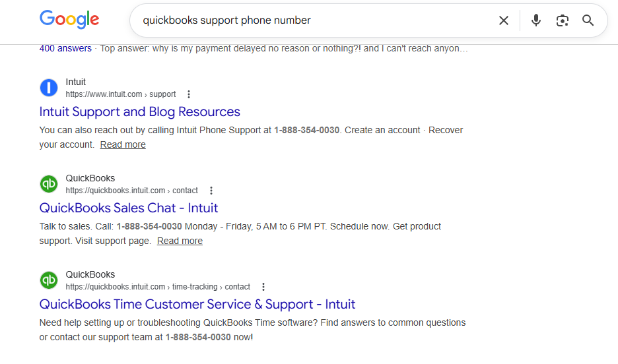Clear the search query with X

(x=504, y=20)
